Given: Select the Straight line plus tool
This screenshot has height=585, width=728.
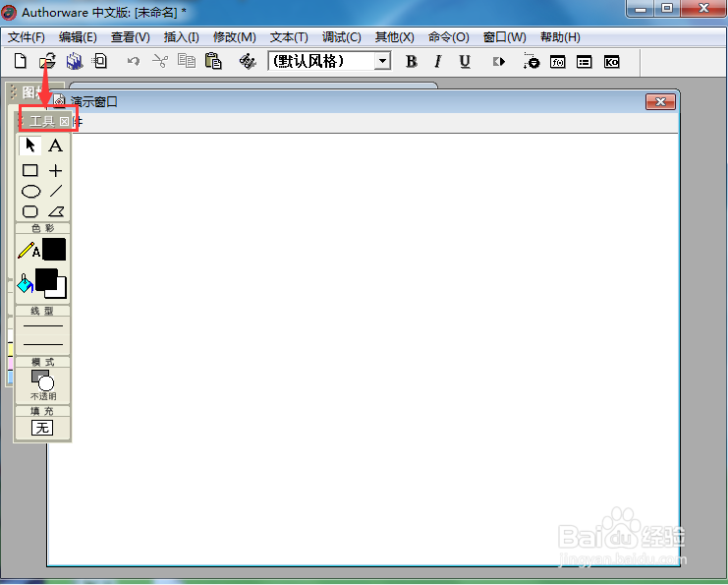Looking at the screenshot, I should [x=55, y=170].
